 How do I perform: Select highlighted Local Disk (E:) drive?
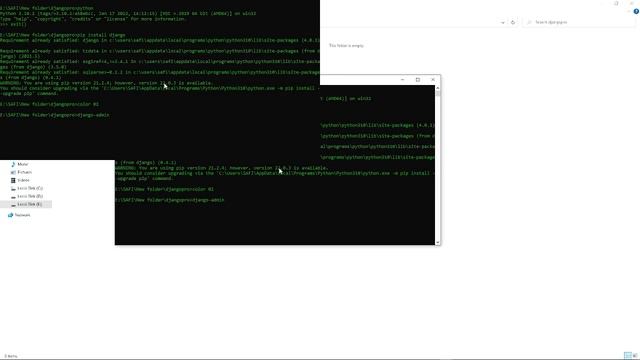[27, 204]
